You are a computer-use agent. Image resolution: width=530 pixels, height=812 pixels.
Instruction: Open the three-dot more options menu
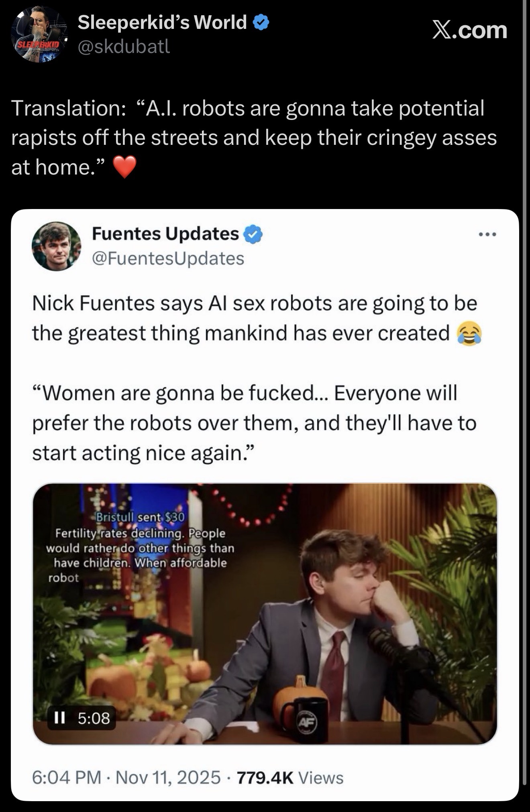pos(488,234)
